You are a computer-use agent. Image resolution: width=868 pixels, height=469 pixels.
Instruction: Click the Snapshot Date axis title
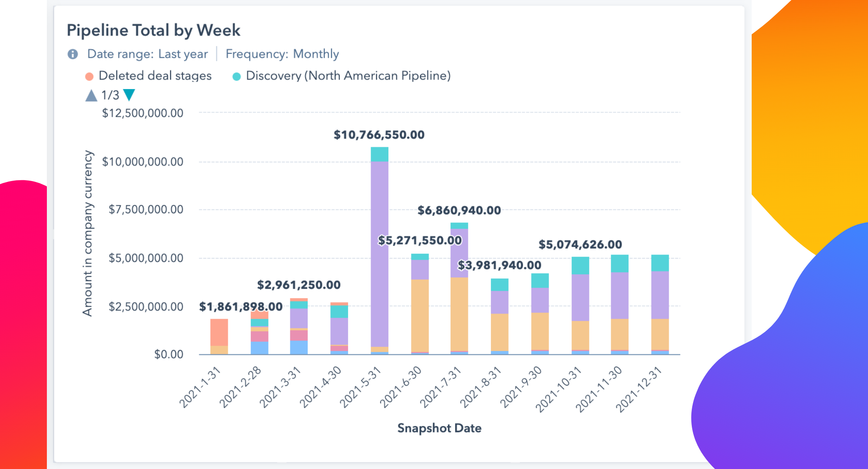point(439,428)
